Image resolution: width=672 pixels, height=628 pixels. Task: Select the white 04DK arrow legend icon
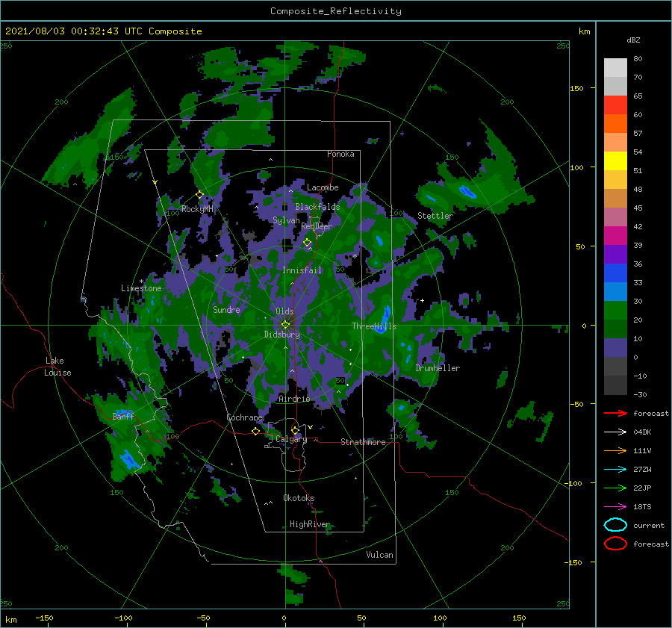(615, 432)
